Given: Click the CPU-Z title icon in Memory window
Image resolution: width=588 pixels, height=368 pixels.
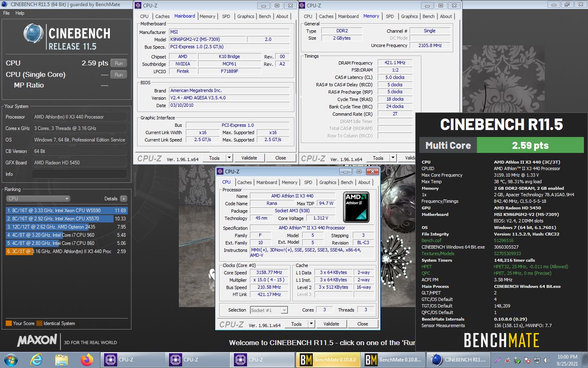Looking at the screenshot, I should (x=302, y=5).
